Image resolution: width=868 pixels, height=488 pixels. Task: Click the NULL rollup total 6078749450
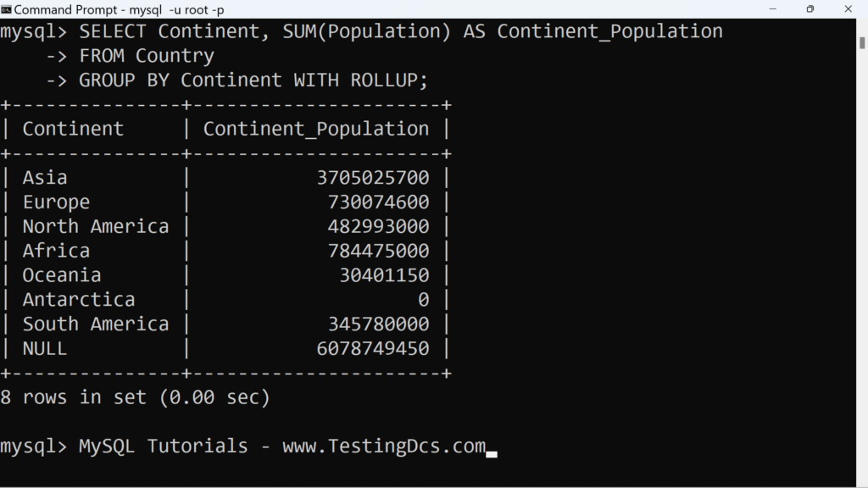click(x=373, y=348)
